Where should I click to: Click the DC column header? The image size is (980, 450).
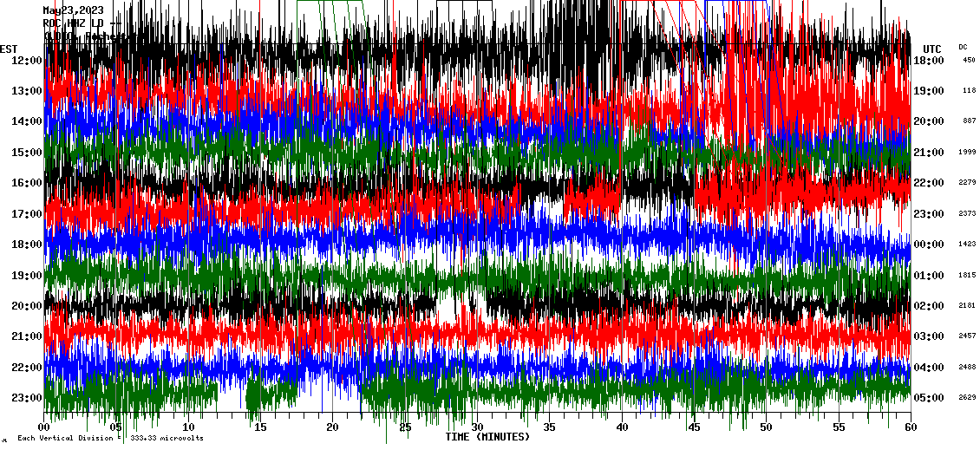[x=963, y=47]
